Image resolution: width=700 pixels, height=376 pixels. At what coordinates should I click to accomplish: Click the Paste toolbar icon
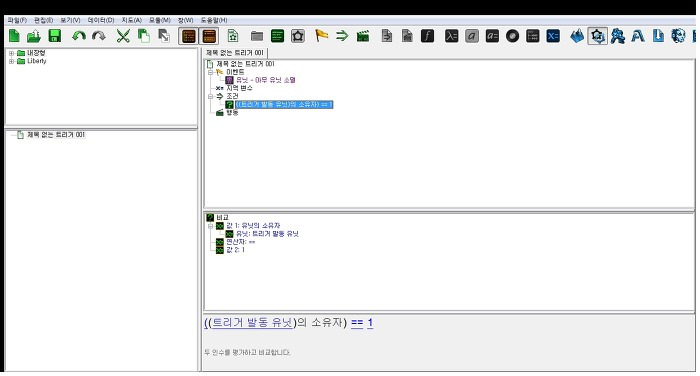coord(164,36)
